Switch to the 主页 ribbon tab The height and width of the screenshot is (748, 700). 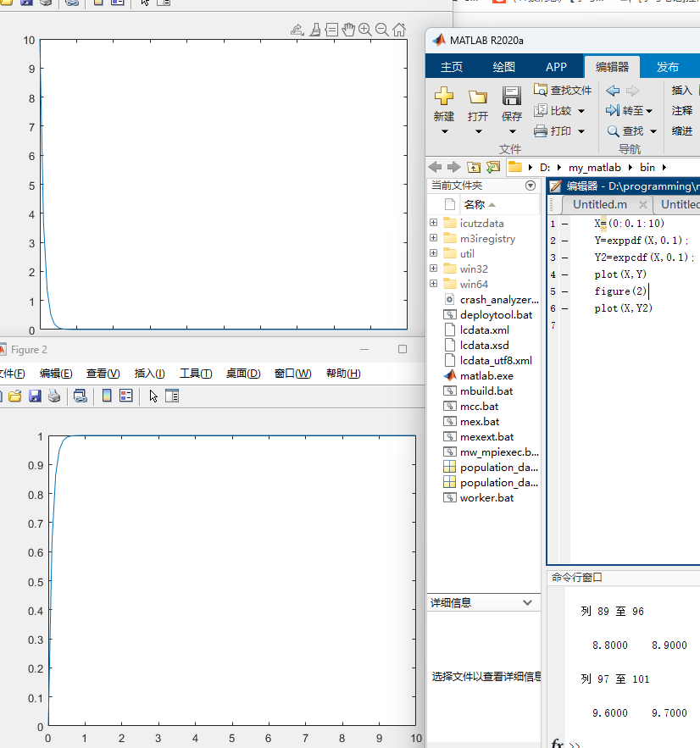pyautogui.click(x=452, y=67)
